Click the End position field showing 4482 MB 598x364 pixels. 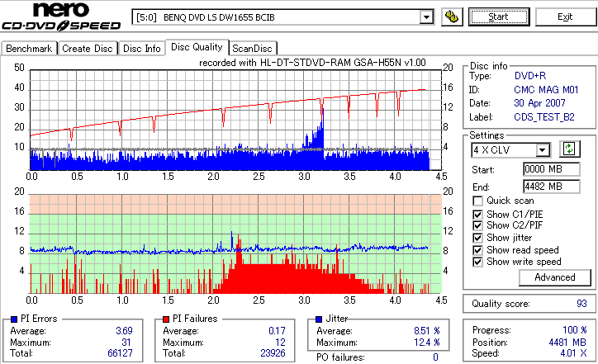point(552,187)
